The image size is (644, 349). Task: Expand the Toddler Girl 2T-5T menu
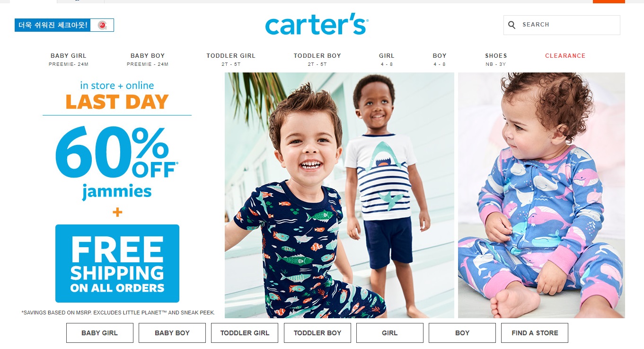pos(231,60)
